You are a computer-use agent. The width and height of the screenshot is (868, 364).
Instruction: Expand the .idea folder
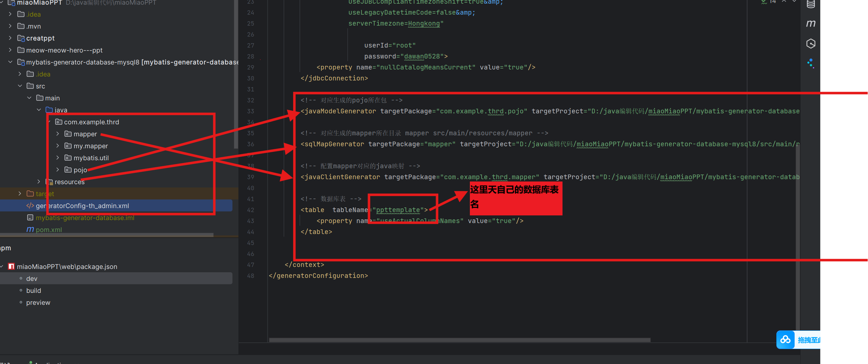pos(10,14)
